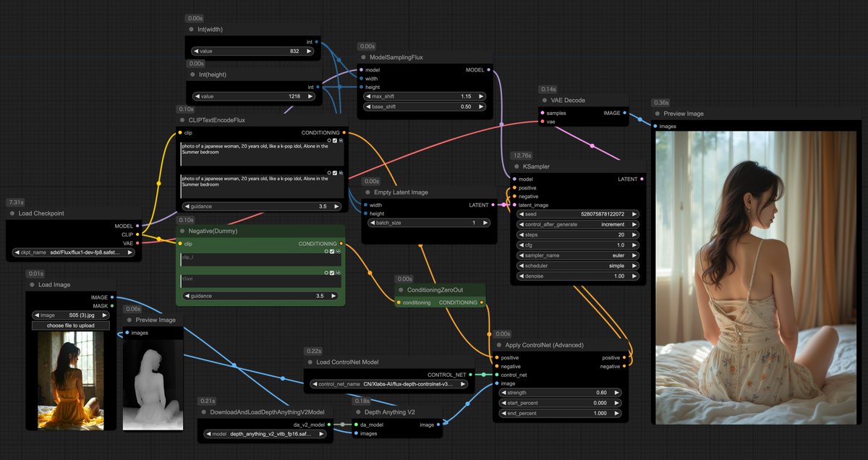Click the first prompt text box in CLIPTextEncodeFlux
Screen dimensions: 868x460
pyautogui.click(x=262, y=155)
